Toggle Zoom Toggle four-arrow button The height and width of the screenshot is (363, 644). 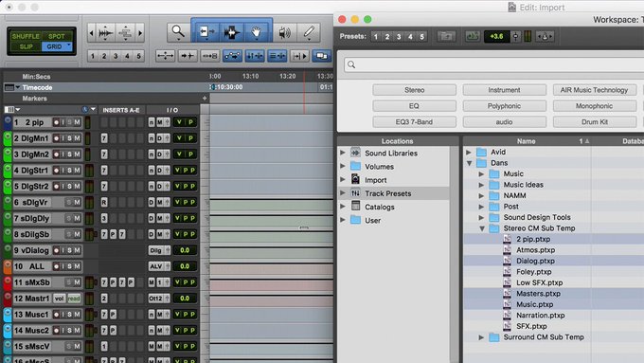(x=165, y=56)
